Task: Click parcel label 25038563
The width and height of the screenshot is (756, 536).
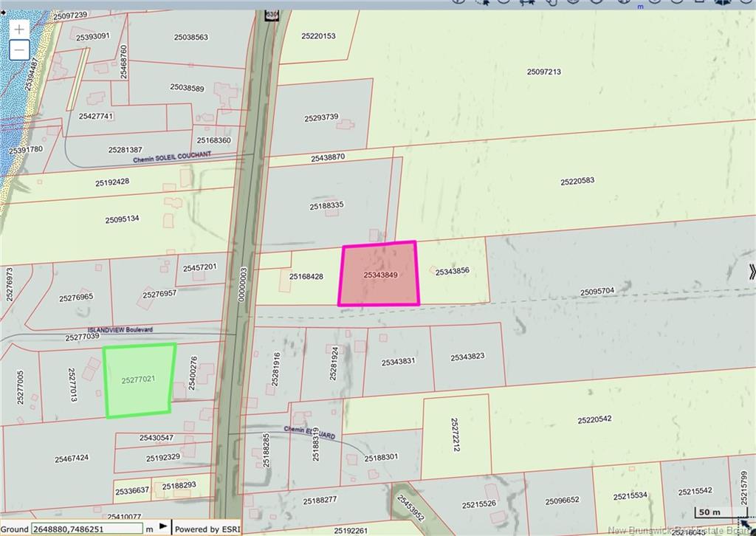Action: pyautogui.click(x=191, y=37)
